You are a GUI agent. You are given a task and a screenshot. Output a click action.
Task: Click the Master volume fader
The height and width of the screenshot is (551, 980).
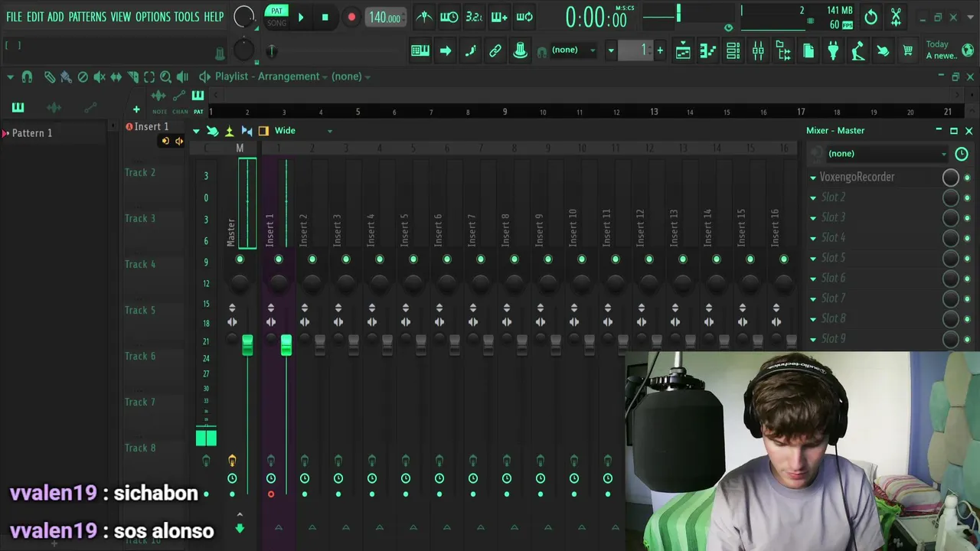coord(247,345)
